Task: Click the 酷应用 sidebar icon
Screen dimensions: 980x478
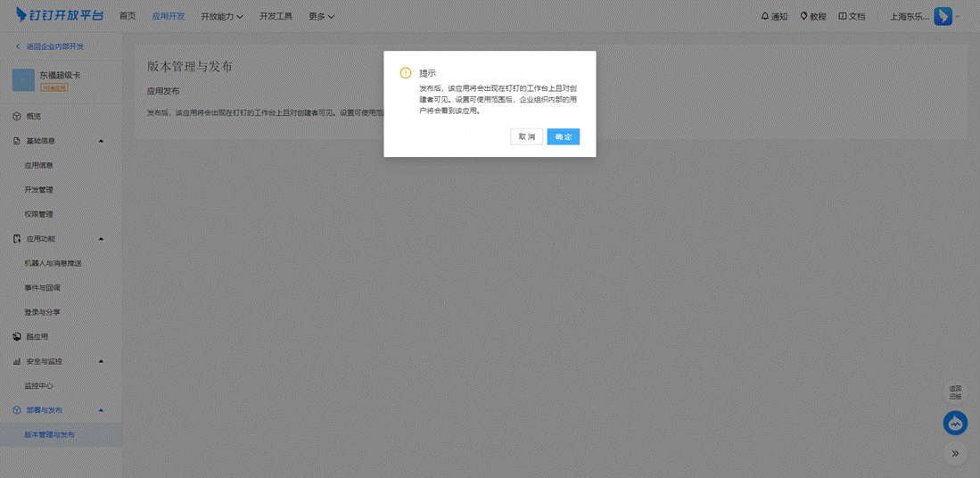Action: coord(18,337)
